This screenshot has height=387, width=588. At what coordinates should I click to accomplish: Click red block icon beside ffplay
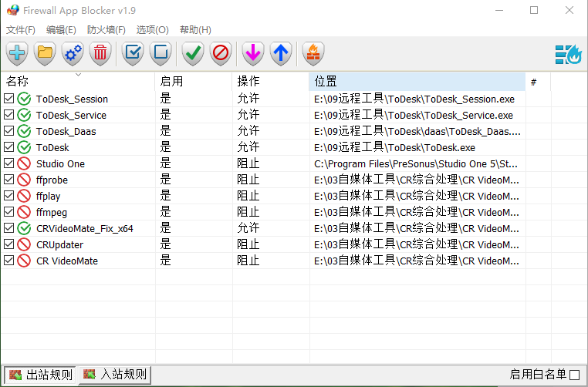tap(24, 196)
